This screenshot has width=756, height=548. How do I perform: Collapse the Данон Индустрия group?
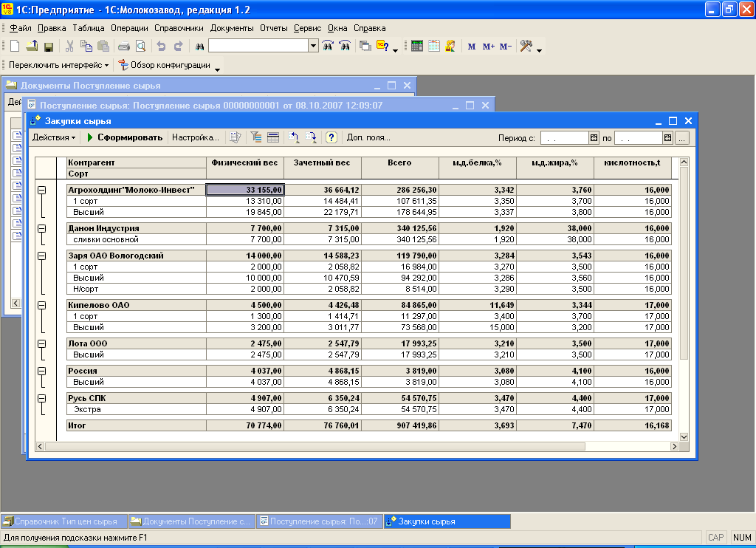pyautogui.click(x=42, y=228)
